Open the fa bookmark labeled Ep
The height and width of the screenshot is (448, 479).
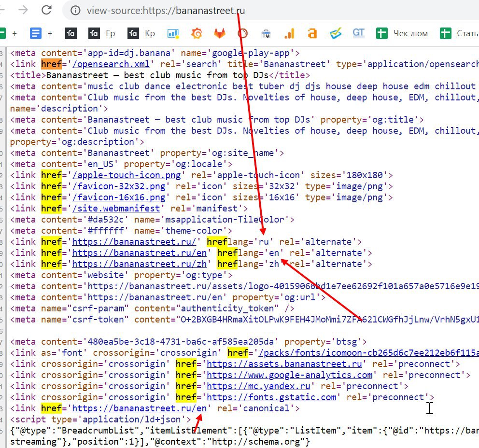pyautogui.click(x=102, y=33)
